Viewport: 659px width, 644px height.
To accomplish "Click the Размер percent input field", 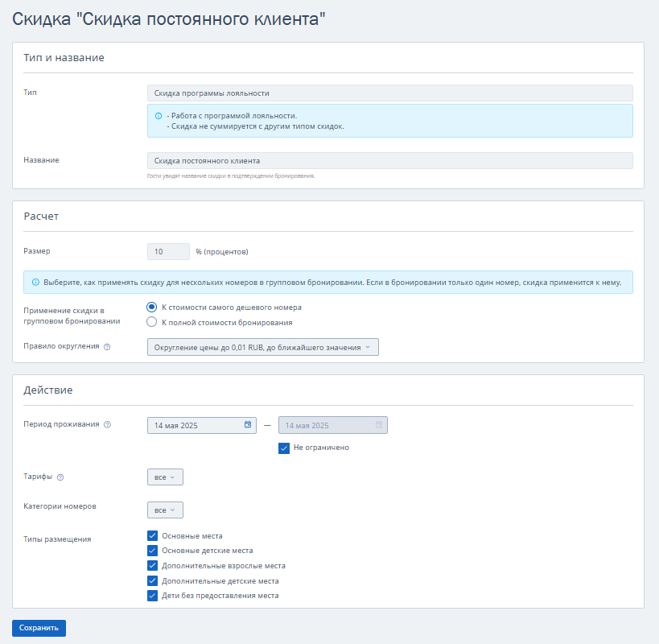I will pos(168,252).
